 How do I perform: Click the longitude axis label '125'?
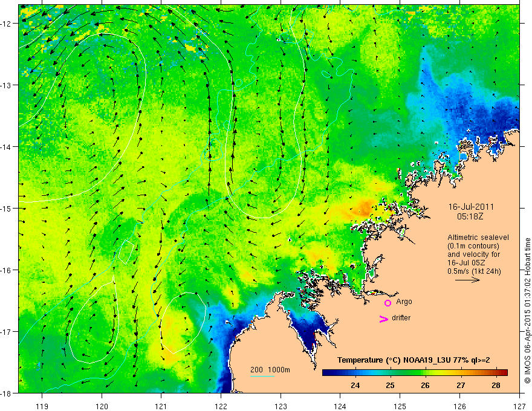point(400,406)
